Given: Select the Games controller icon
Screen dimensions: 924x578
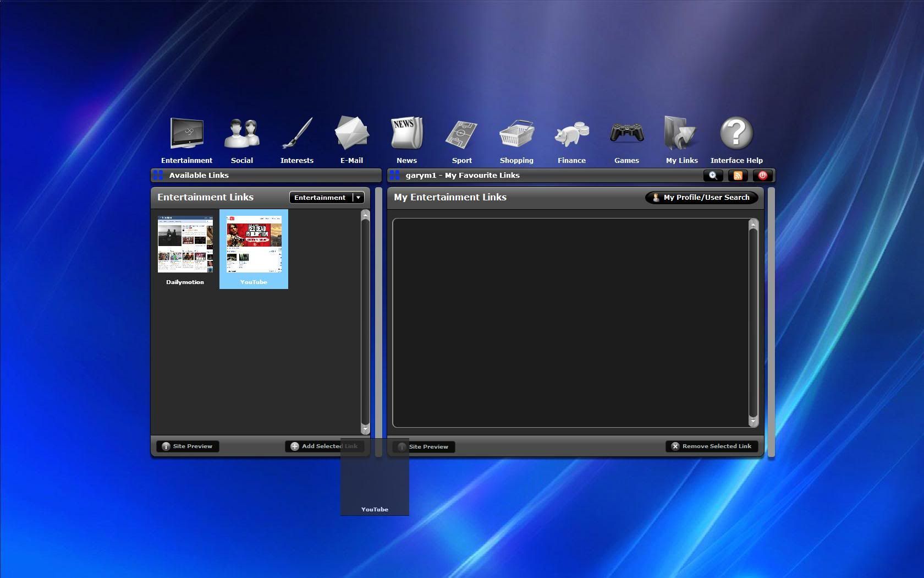Looking at the screenshot, I should (627, 132).
